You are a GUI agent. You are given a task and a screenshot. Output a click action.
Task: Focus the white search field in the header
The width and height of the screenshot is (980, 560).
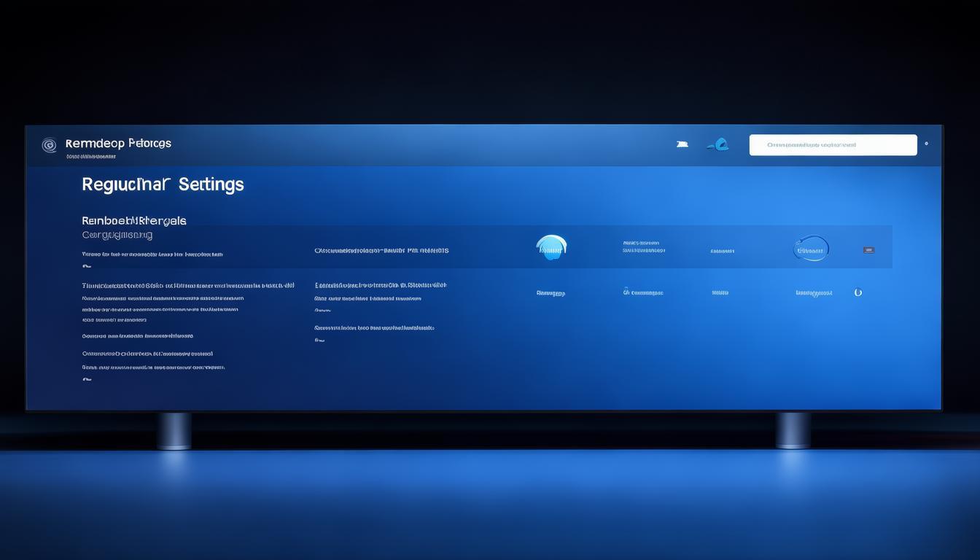[x=833, y=145]
